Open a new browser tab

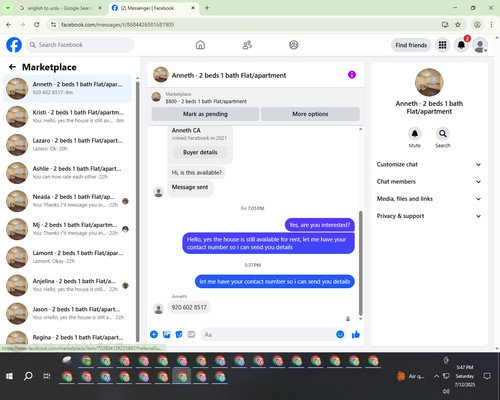tap(207, 8)
